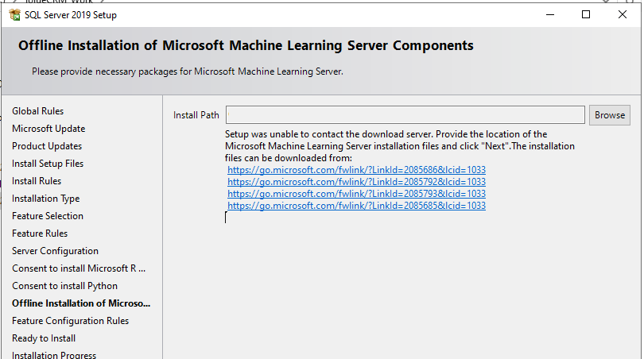Select the Feature Configuration Rules step

coord(70,321)
